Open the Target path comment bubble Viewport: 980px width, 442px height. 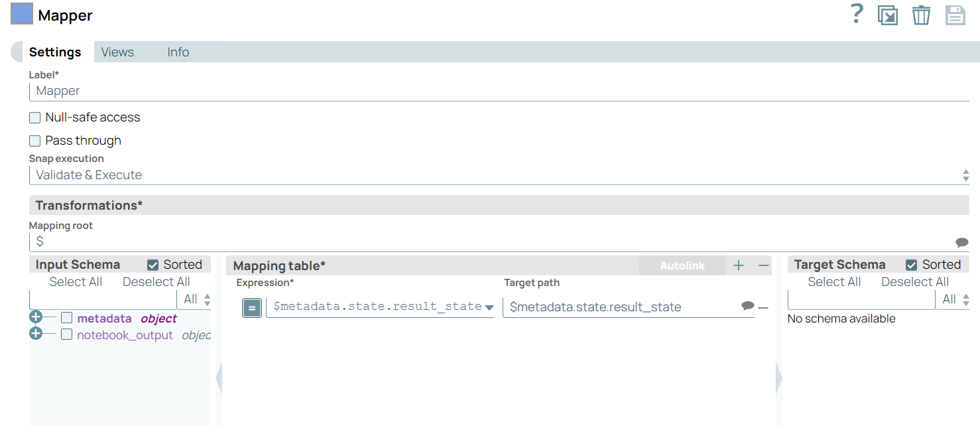[747, 306]
